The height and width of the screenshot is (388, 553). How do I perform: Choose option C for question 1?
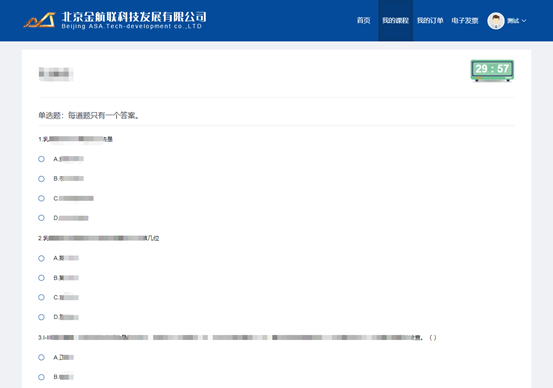[41, 198]
